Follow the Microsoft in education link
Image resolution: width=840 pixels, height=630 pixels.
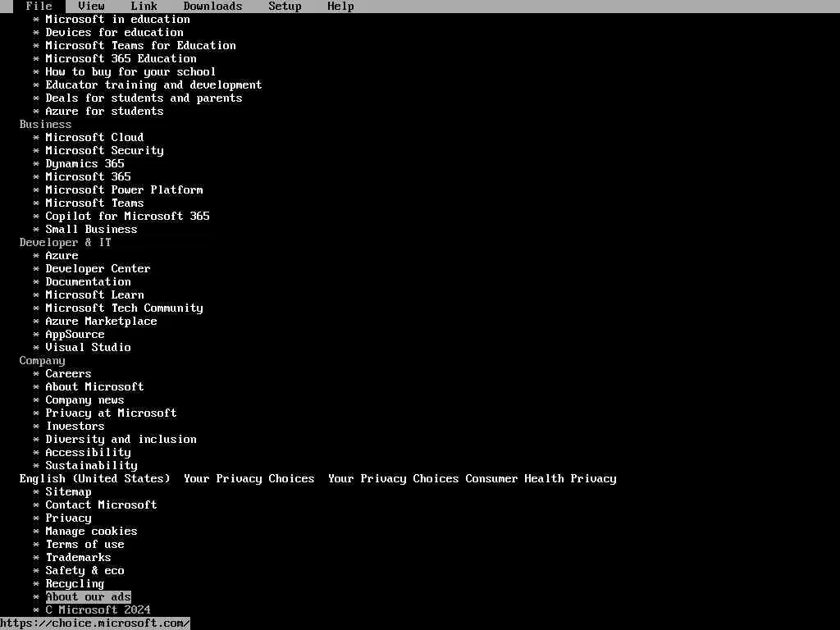point(118,20)
